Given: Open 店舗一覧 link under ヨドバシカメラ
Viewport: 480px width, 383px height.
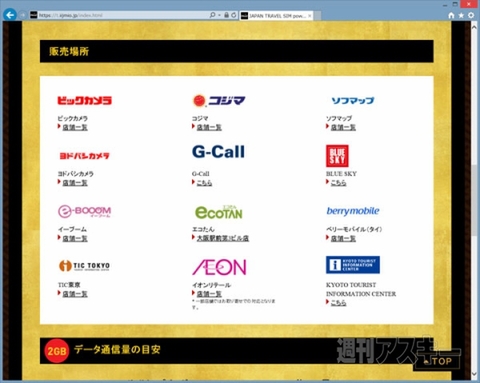Looking at the screenshot, I should (x=75, y=183).
